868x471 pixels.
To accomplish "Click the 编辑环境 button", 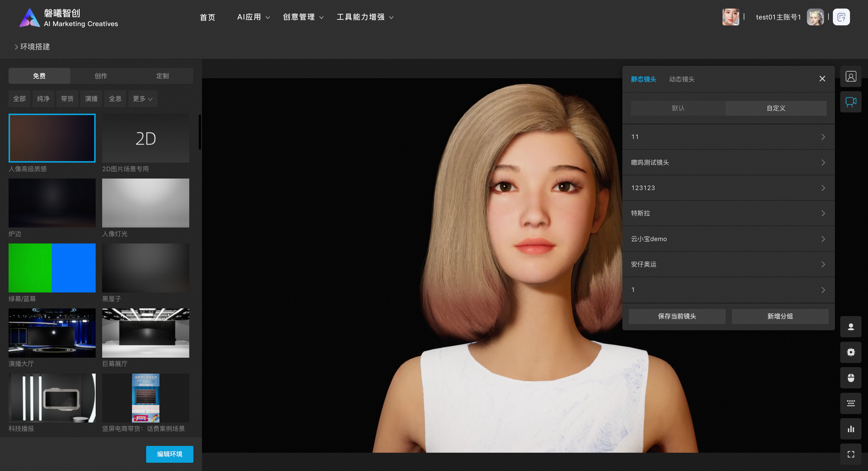I will point(169,454).
